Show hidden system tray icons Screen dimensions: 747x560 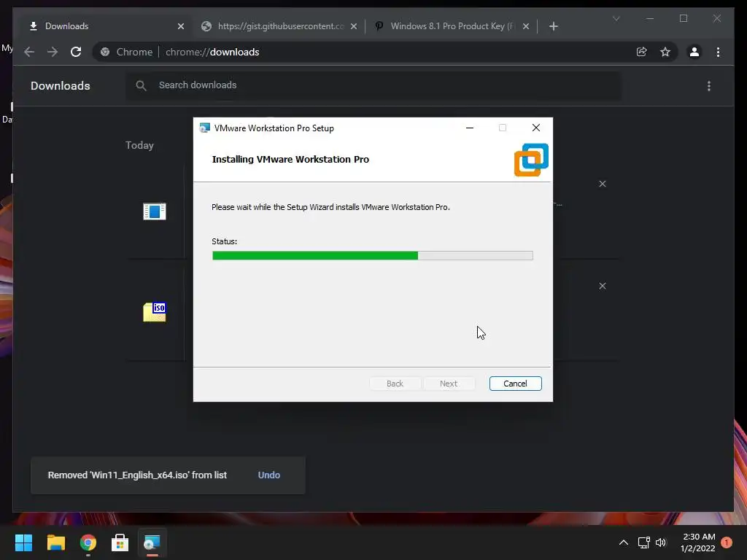(623, 542)
